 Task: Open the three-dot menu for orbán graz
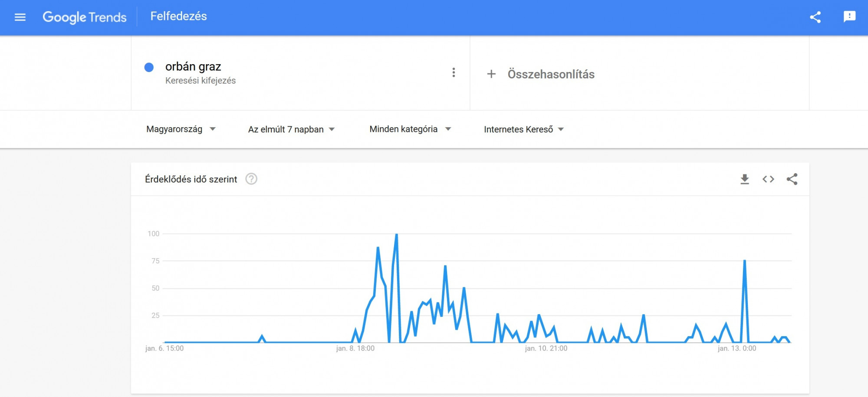pos(454,72)
